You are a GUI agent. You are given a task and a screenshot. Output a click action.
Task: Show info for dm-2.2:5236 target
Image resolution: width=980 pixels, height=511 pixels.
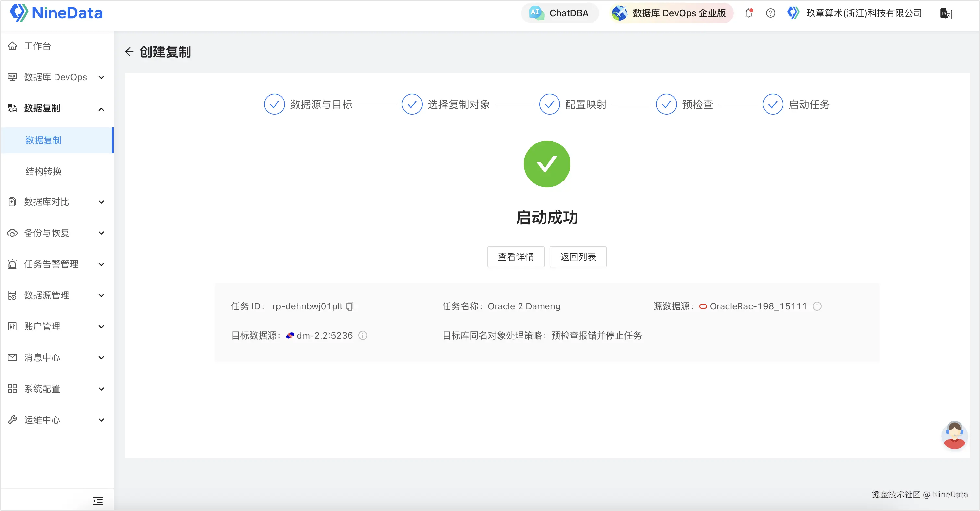click(363, 335)
